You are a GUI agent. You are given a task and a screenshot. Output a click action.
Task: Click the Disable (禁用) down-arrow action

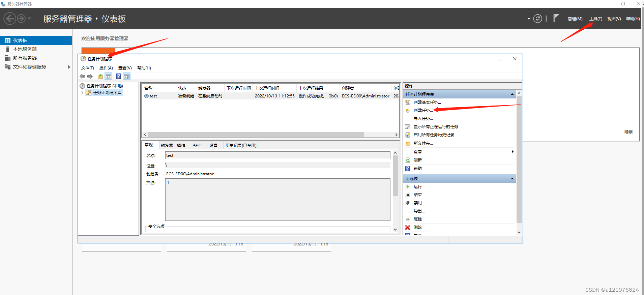tap(408, 203)
